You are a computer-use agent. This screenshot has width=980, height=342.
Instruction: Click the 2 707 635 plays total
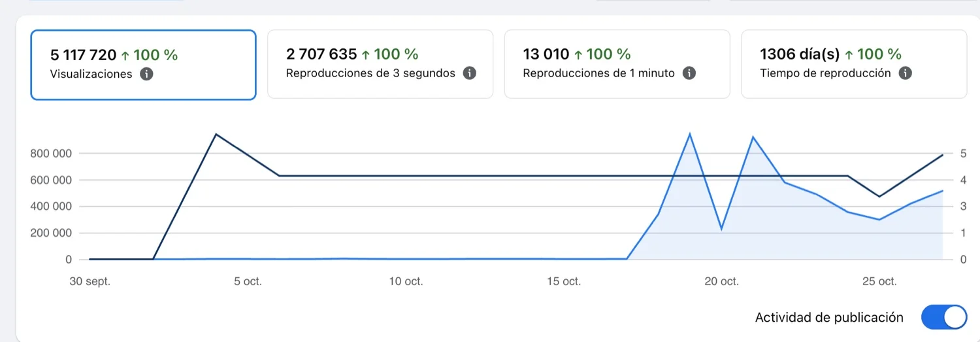[x=321, y=54]
